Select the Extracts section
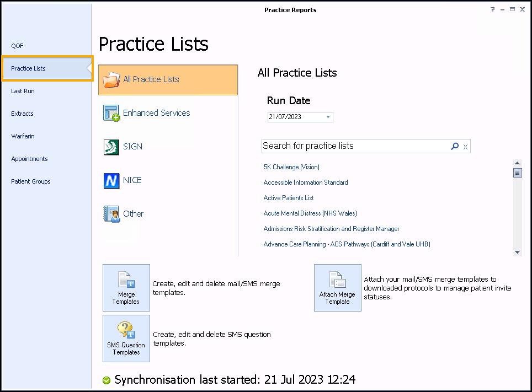The width and height of the screenshot is (532, 392). 22,114
